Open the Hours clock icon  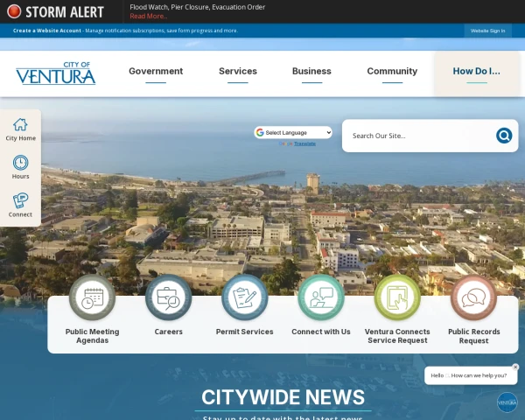[x=20, y=163]
